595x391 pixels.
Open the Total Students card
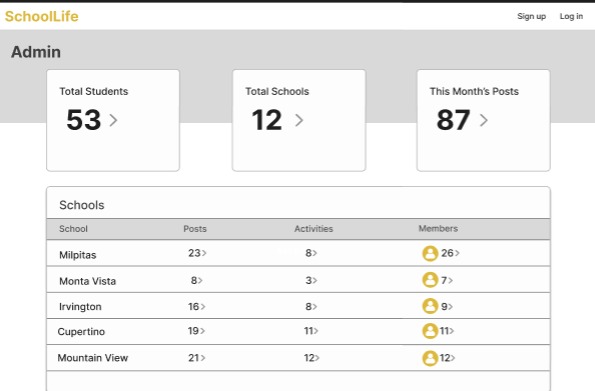pos(113,120)
